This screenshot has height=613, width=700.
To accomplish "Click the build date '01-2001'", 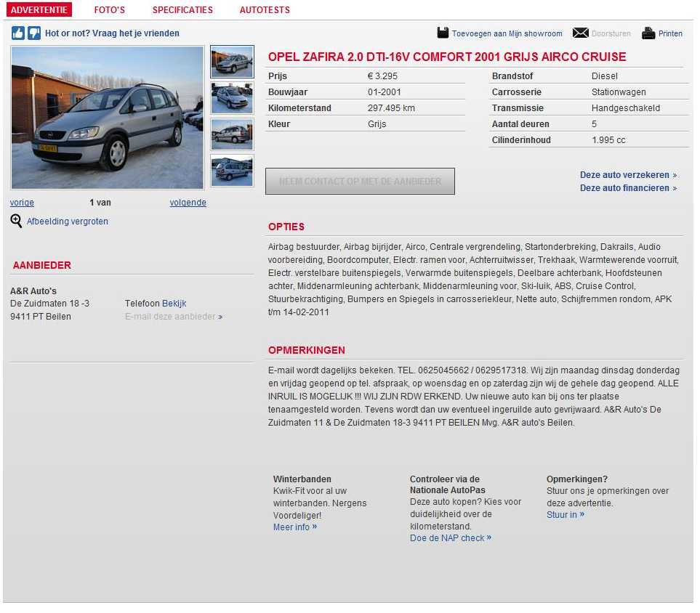I will [x=385, y=92].
